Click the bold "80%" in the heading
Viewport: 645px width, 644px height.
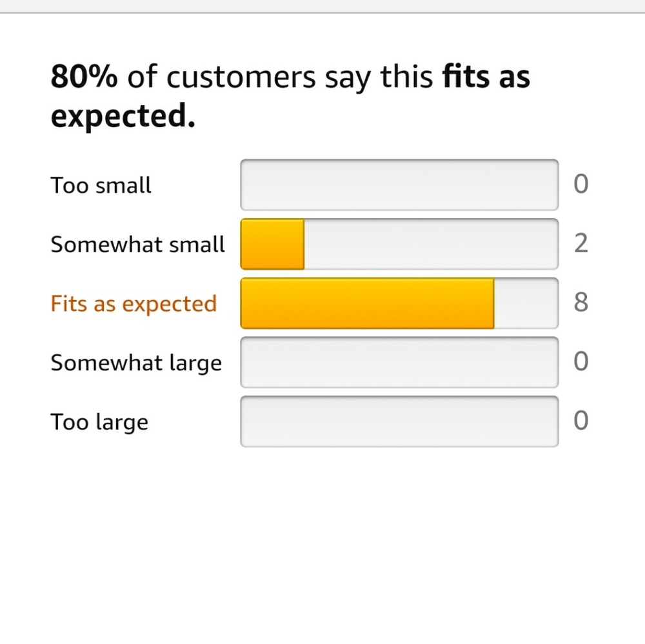(x=84, y=78)
